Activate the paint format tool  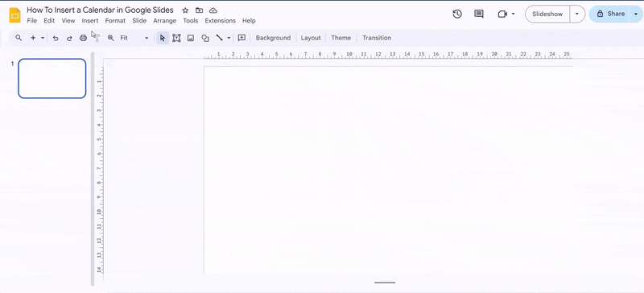(x=97, y=38)
